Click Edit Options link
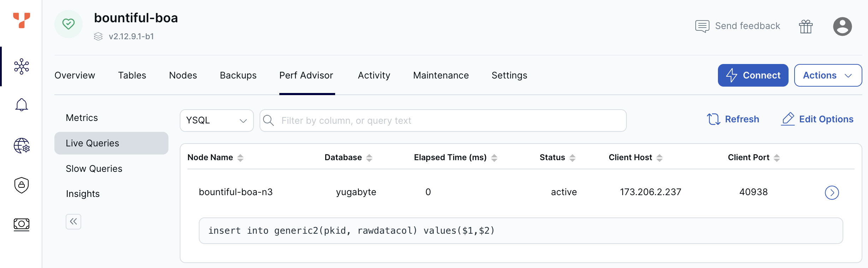Image resolution: width=868 pixels, height=268 pixels. point(818,119)
